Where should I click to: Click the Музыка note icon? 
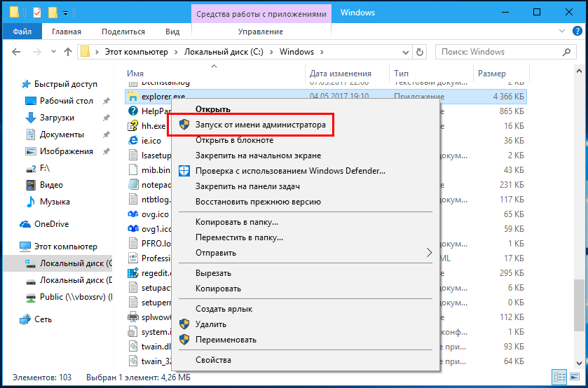pyautogui.click(x=30, y=202)
